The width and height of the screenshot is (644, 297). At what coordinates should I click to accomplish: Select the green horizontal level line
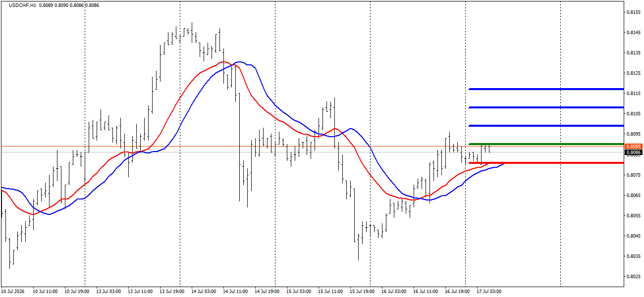pos(546,144)
